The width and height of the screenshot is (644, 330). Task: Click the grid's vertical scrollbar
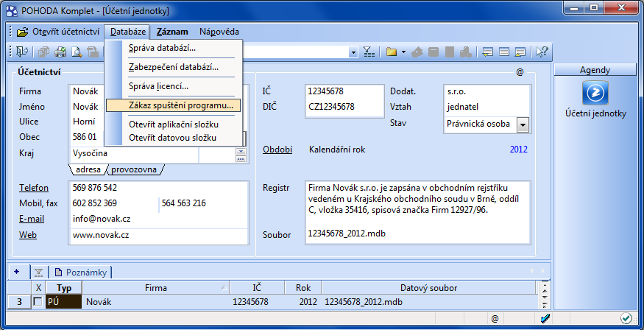pyautogui.click(x=545, y=295)
